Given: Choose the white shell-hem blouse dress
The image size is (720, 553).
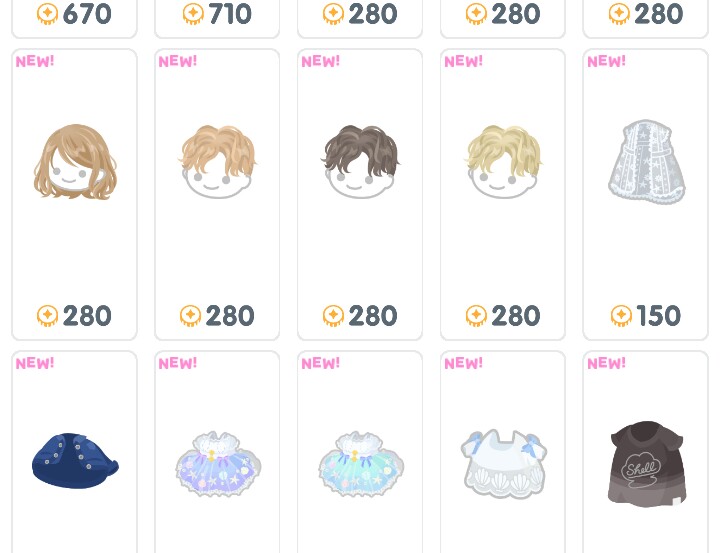Looking at the screenshot, I should click(504, 463).
